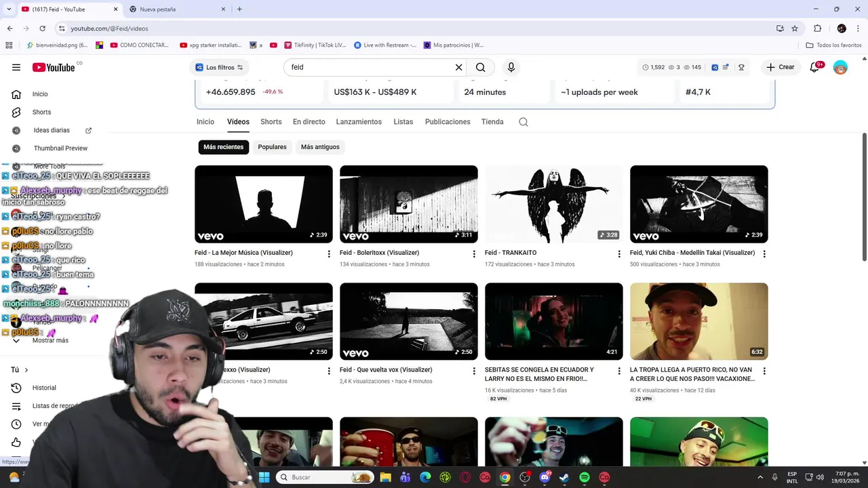
Task: Expand the Tú section chevron
Action: pyautogui.click(x=26, y=370)
